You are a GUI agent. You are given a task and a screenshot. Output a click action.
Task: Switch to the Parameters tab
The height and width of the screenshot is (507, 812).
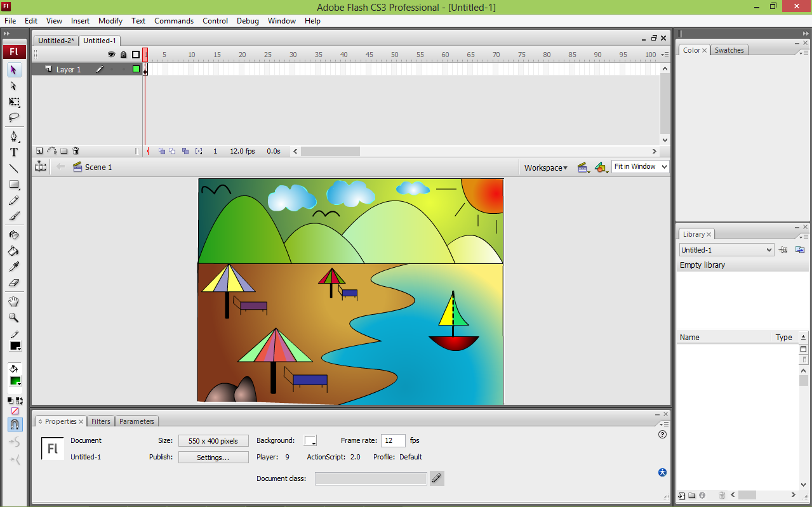pos(136,421)
